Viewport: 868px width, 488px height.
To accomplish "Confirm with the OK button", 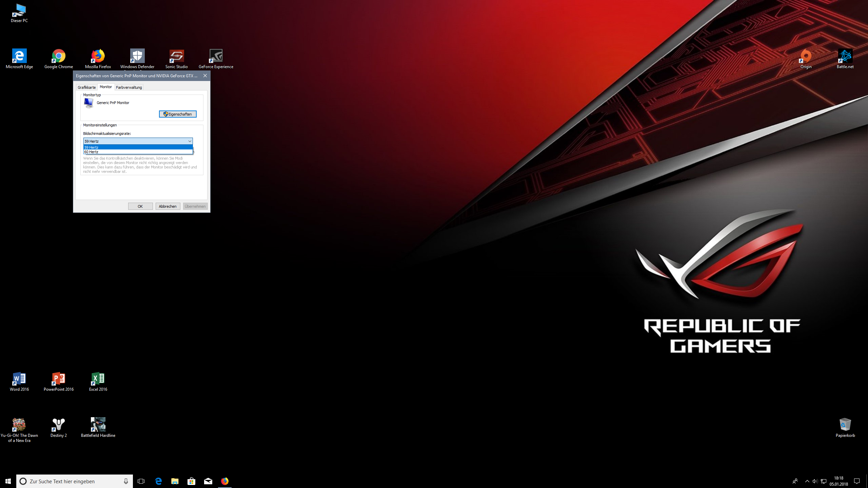I will [140, 206].
